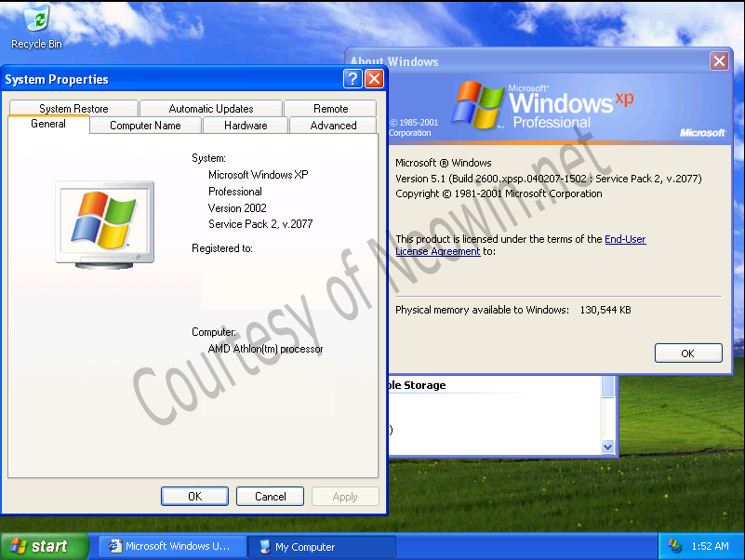Click the Internet Explorer icon on taskbar button
Viewport: 745px width, 560px height.
[114, 546]
